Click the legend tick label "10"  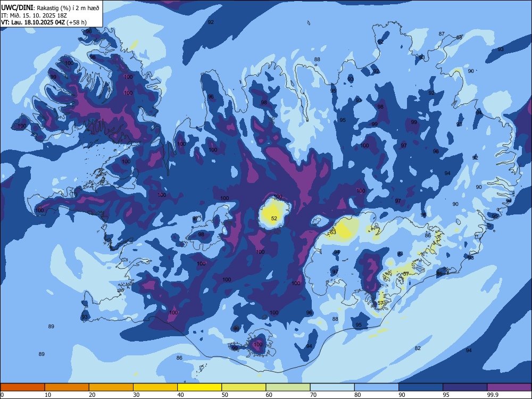coord(48,395)
